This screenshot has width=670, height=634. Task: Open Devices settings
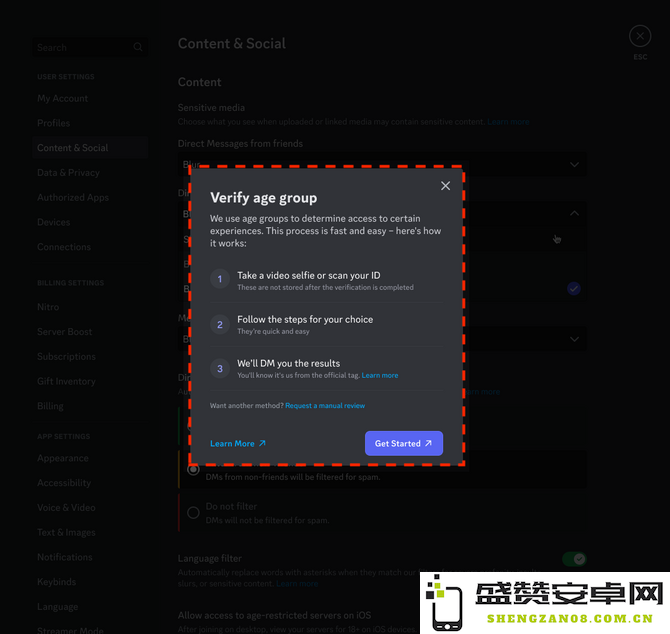(x=53, y=222)
